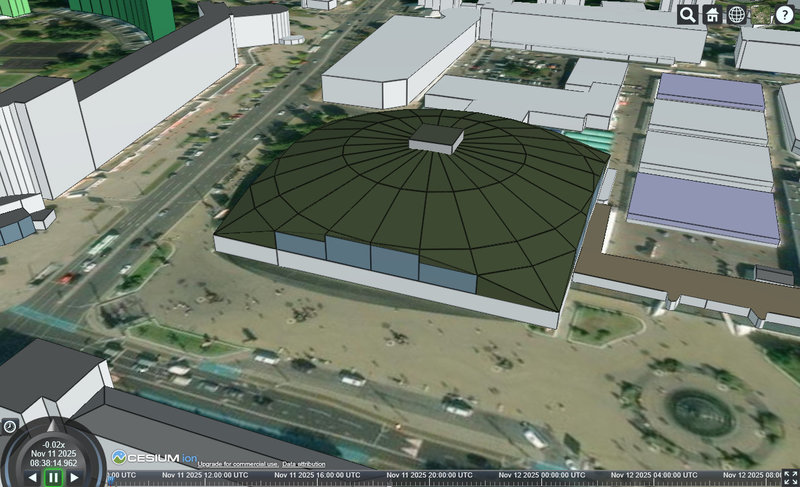Screen dimensions: 800x487
Task: Open the geocoder search tool
Action: pyautogui.click(x=687, y=14)
